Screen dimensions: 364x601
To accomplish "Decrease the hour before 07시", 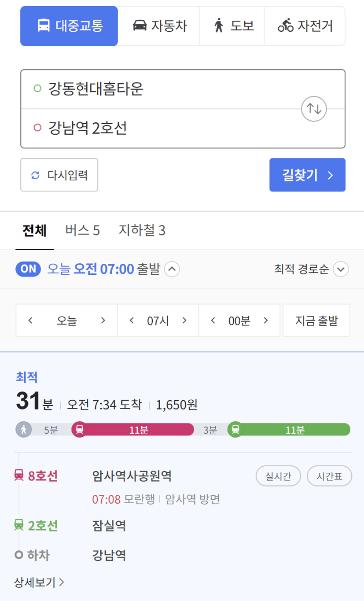I will 131,321.
